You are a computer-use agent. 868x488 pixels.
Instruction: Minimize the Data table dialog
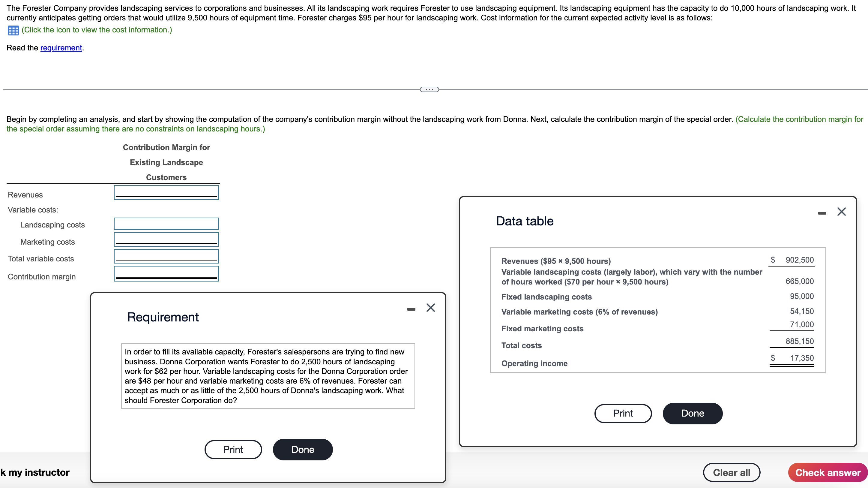pyautogui.click(x=822, y=213)
